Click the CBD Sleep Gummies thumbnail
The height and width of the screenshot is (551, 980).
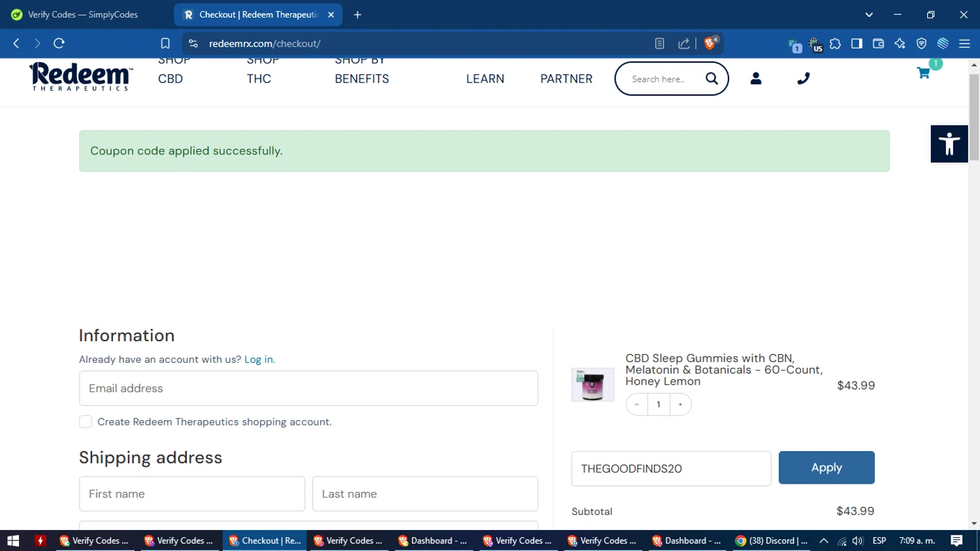tap(593, 384)
